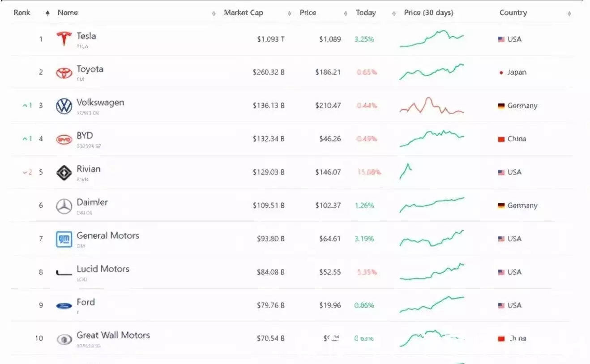Click the China flag in BYD row
The height and width of the screenshot is (364, 590).
[x=501, y=139]
